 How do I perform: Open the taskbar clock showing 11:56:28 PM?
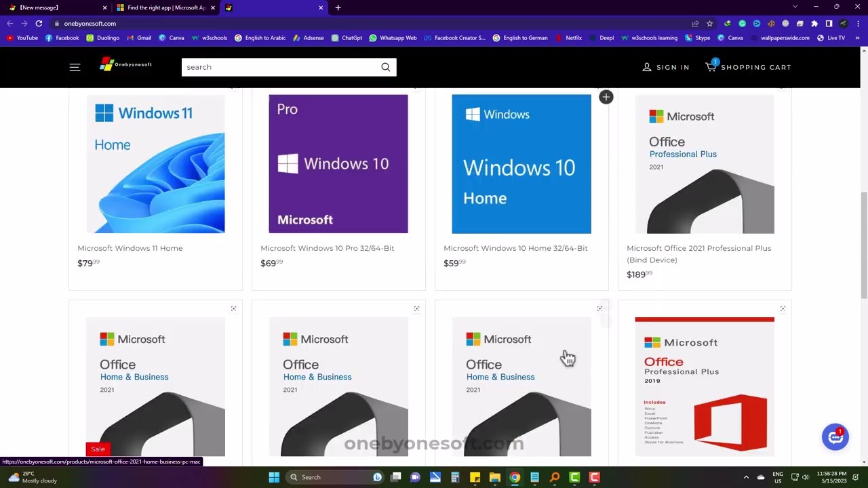pyautogui.click(x=831, y=477)
